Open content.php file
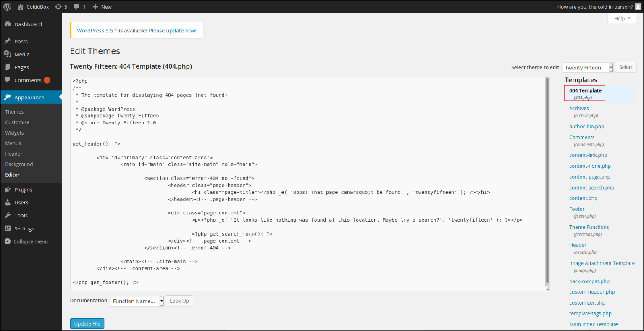 pos(583,199)
